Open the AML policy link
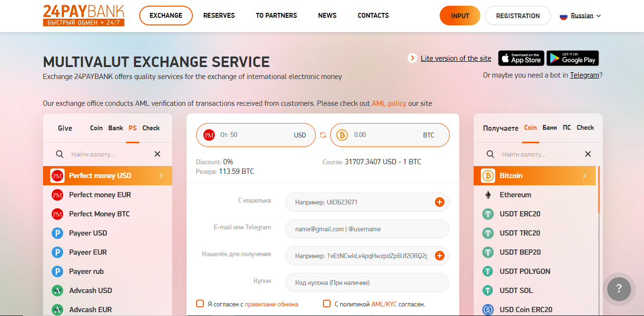 click(389, 103)
